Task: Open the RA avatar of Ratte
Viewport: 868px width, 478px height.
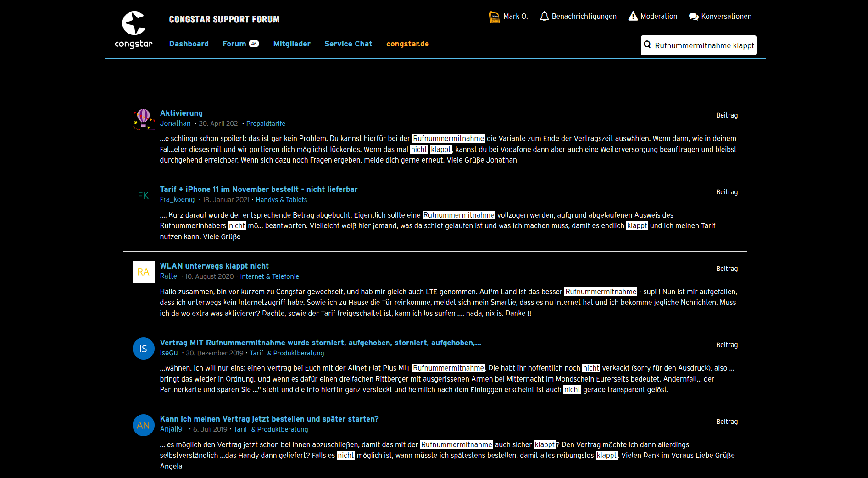Action: pyautogui.click(x=143, y=272)
